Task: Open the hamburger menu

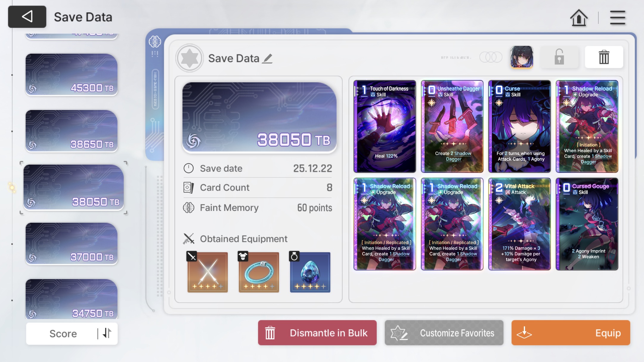Action: pyautogui.click(x=617, y=18)
